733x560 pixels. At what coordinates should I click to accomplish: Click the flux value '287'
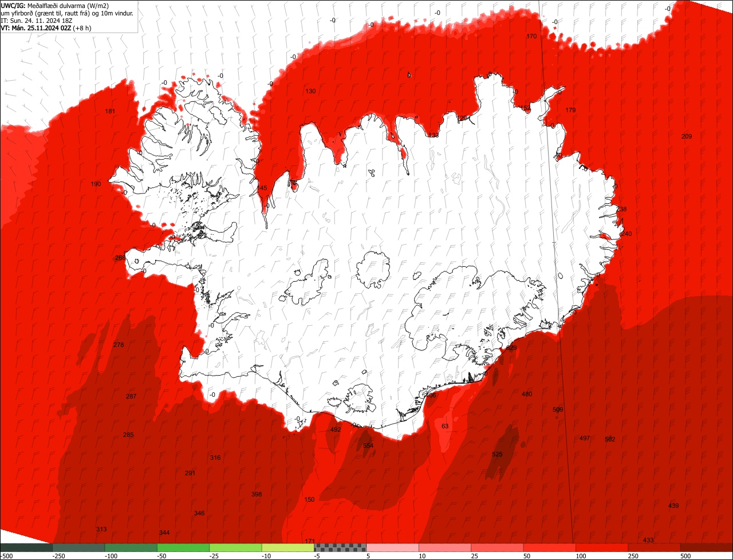tap(131, 396)
